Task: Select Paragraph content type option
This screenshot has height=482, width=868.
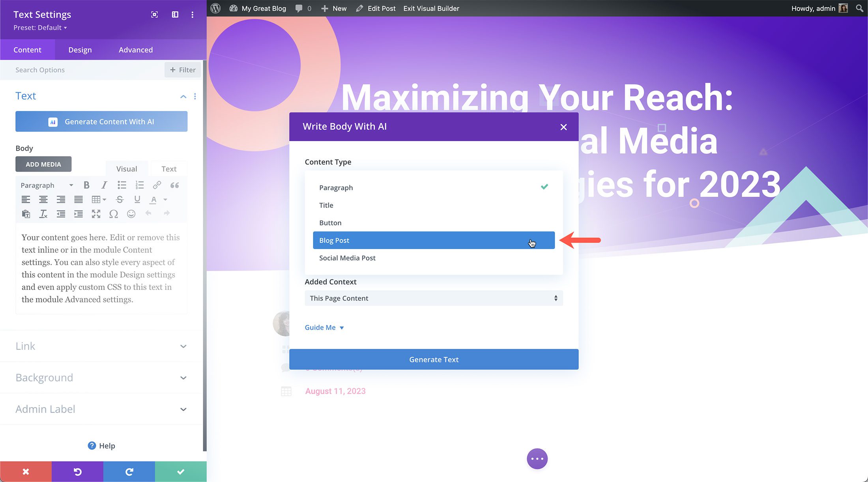Action: [335, 187]
